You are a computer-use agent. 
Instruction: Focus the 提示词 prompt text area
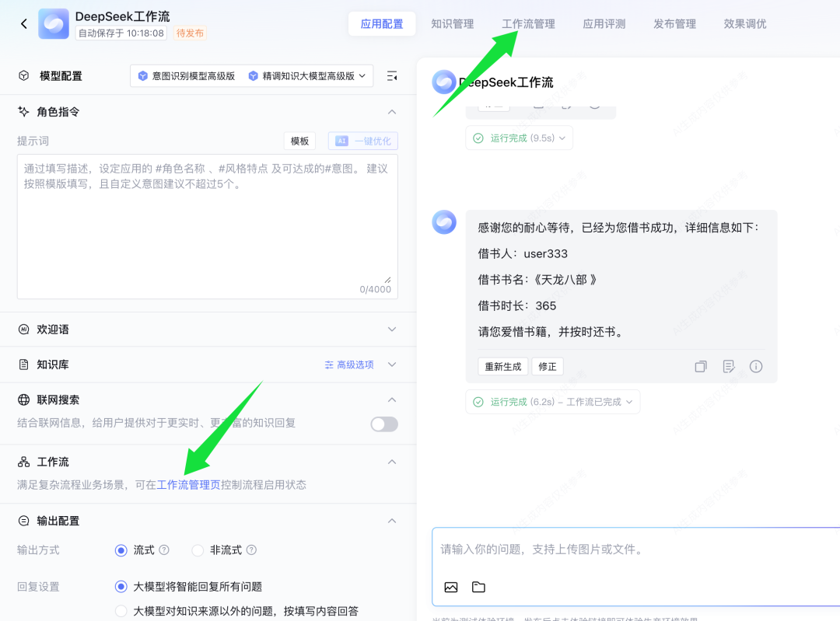[x=208, y=226]
